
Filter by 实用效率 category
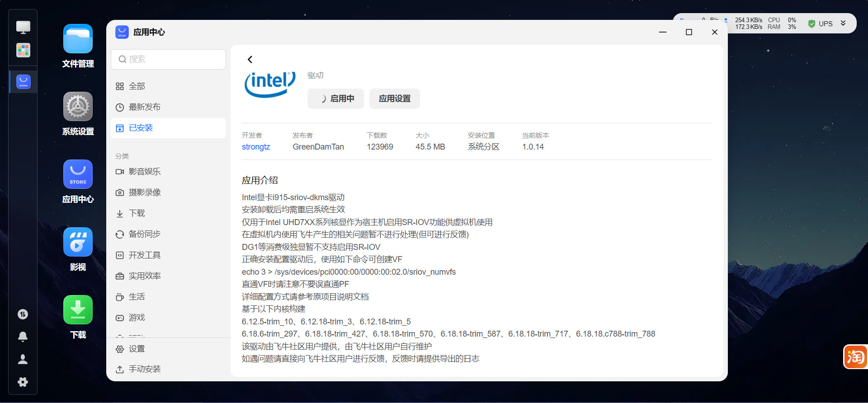(168, 276)
